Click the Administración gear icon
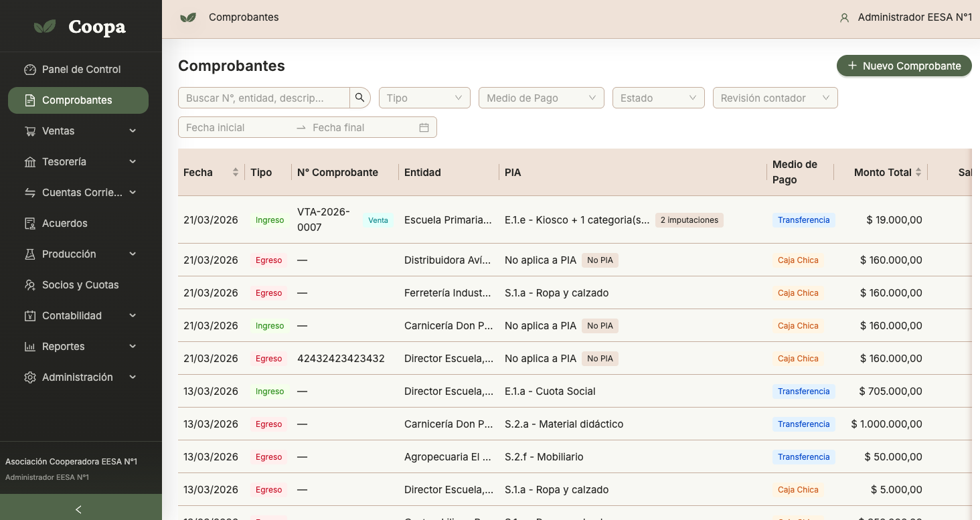980x520 pixels. click(x=30, y=377)
